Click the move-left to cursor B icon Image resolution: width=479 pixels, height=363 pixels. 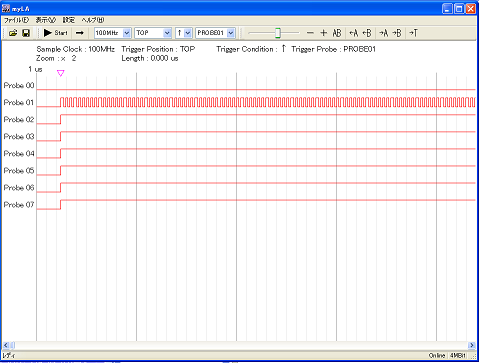tap(367, 33)
